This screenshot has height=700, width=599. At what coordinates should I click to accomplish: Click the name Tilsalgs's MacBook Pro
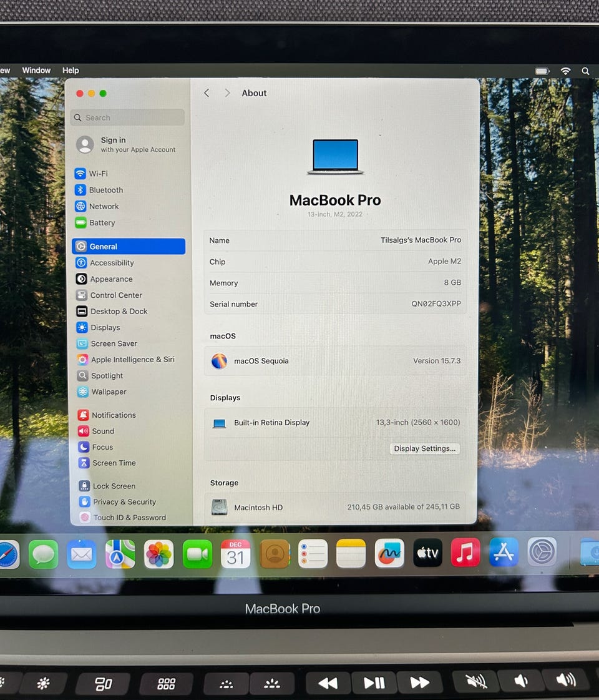(x=421, y=240)
